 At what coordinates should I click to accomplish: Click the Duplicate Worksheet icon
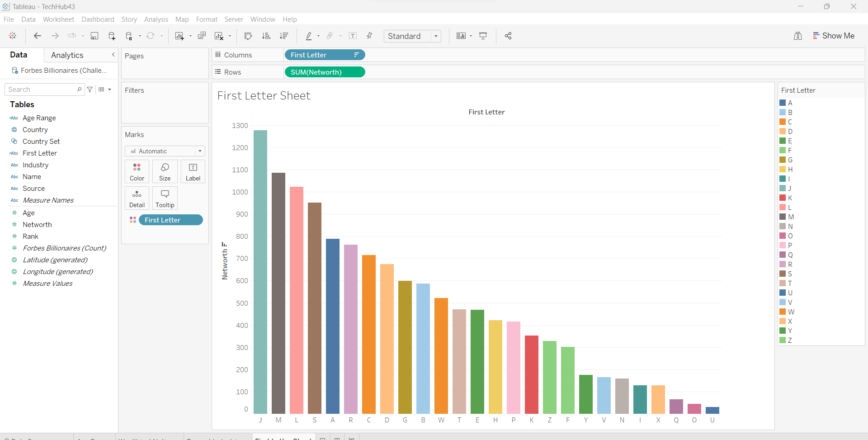(x=202, y=36)
